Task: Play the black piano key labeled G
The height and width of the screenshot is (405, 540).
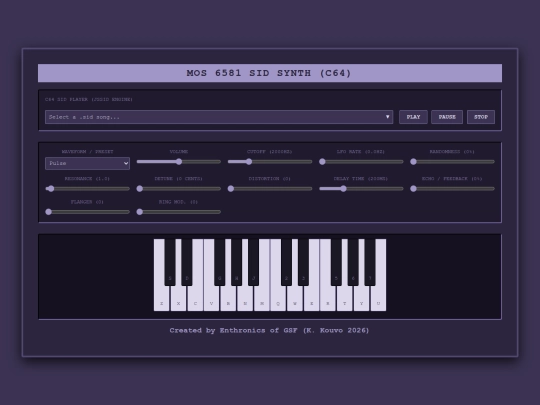Action: pyautogui.click(x=219, y=262)
